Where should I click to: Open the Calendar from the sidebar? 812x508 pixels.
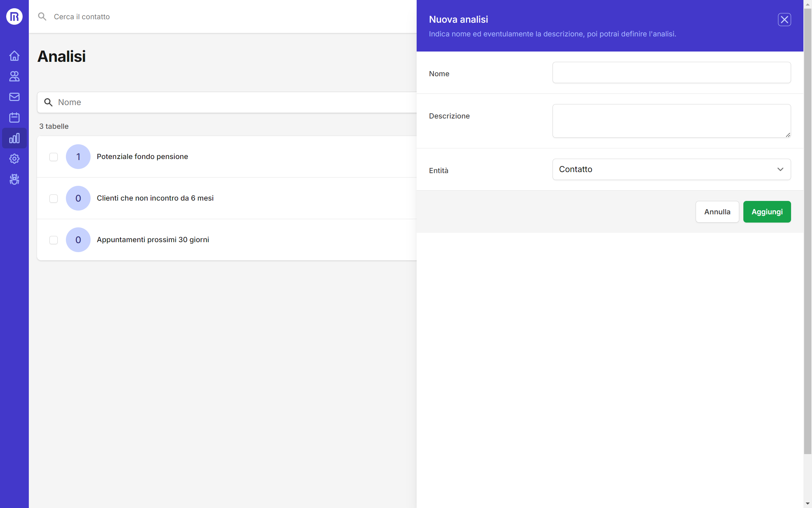click(x=14, y=117)
